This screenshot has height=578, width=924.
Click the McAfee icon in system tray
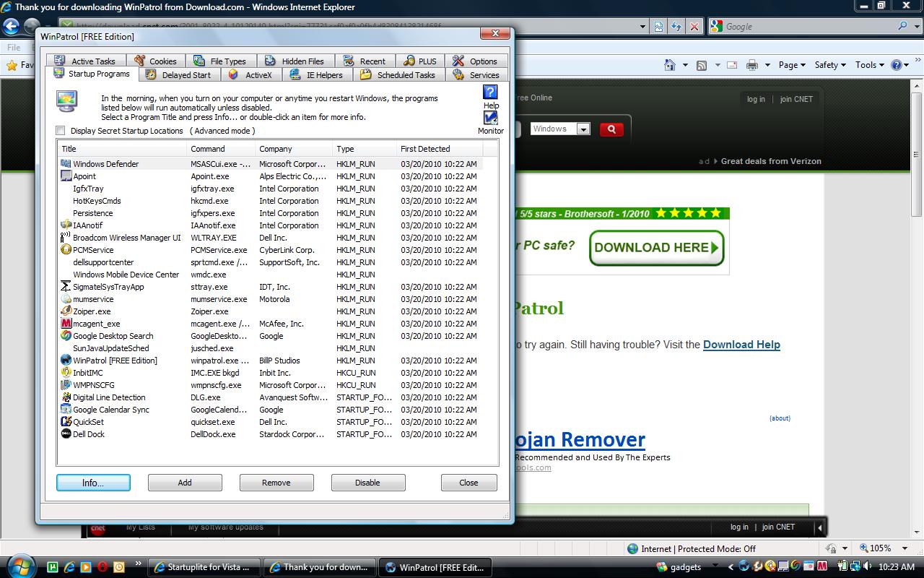821,567
